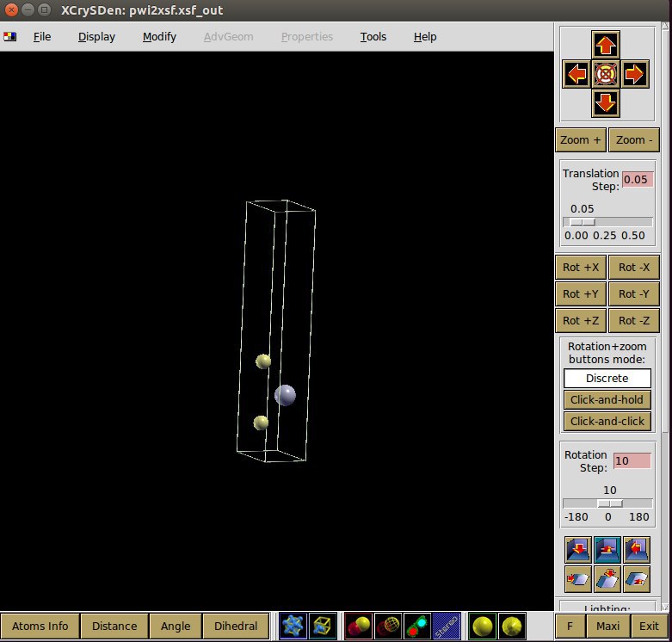The height and width of the screenshot is (642, 672).
Task: Click the Distance measurement button
Action: (114, 627)
